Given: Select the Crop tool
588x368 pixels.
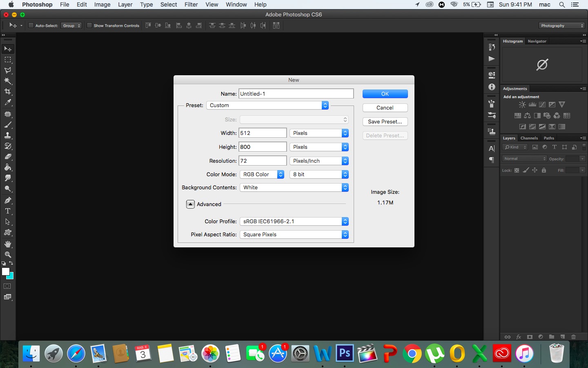Looking at the screenshot, I should click(8, 92).
